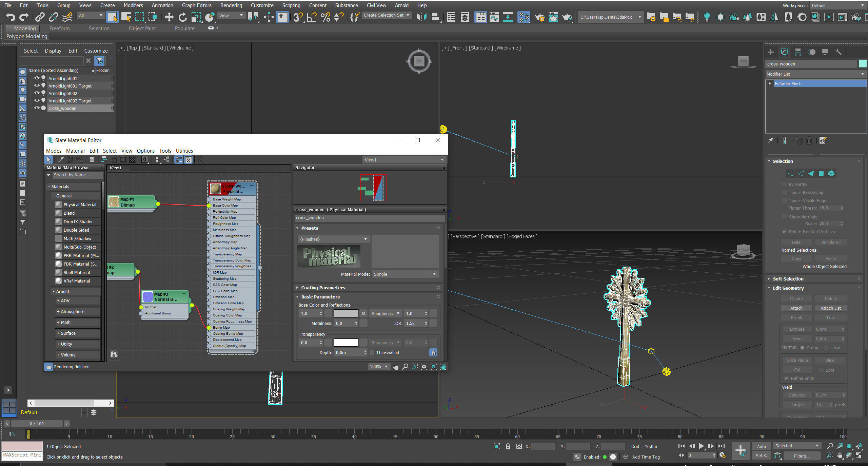The image size is (868, 466).
Task: Toggle Delete Isolated Vertices checkbox
Action: tap(784, 232)
